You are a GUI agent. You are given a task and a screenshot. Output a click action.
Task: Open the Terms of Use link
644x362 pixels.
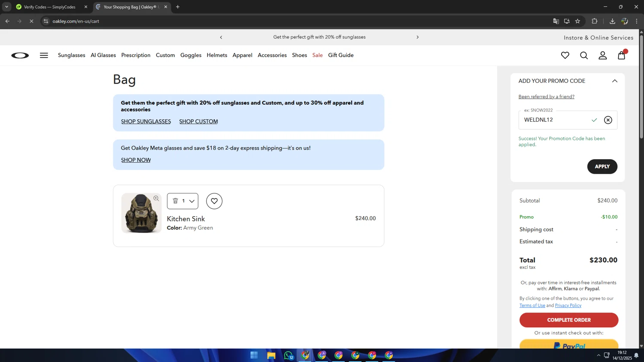point(532,305)
